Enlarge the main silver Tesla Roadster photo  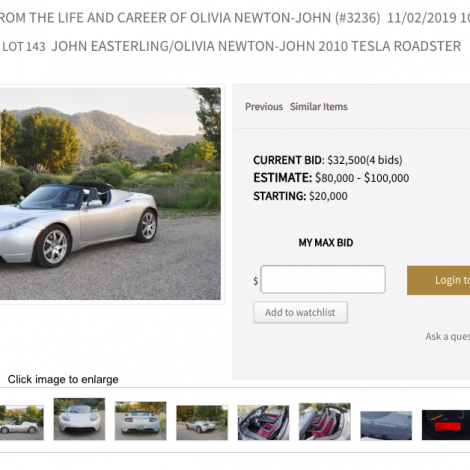coord(110,194)
